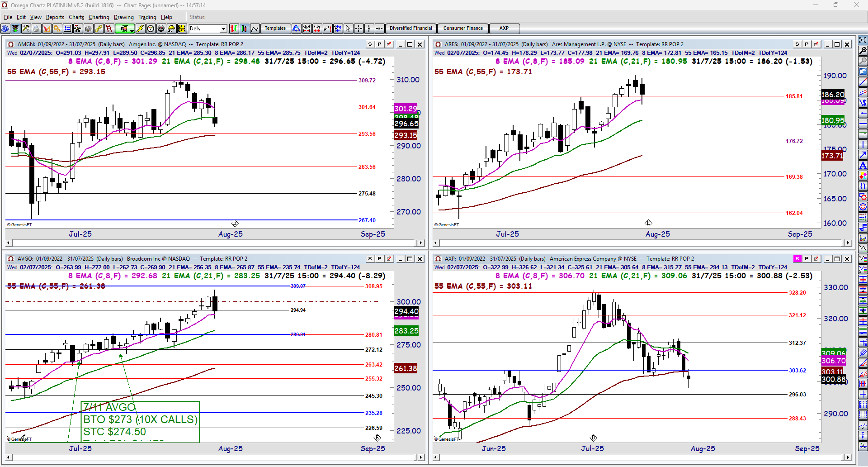Click the pop-out button on ARES chart
The height and width of the screenshot is (467, 868).
(816, 44)
